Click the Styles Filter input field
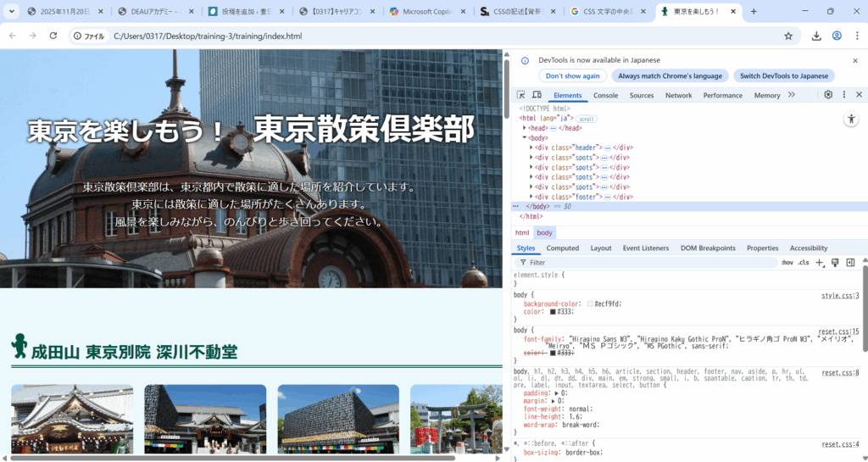Image resolution: width=868 pixels, height=462 pixels. (644, 263)
